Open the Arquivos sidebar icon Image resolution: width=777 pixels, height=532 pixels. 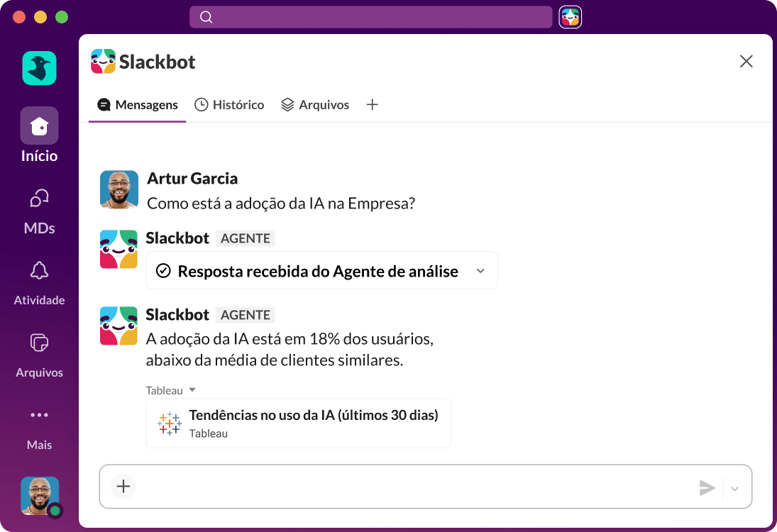(39, 342)
